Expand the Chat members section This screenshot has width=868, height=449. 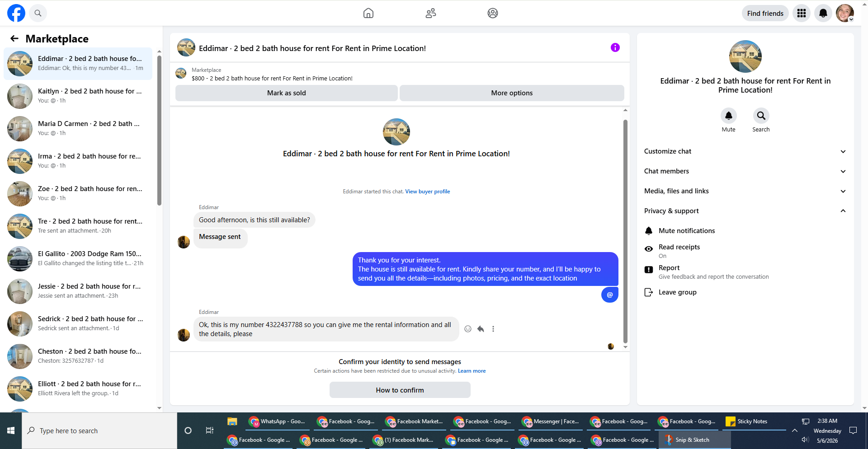point(745,171)
